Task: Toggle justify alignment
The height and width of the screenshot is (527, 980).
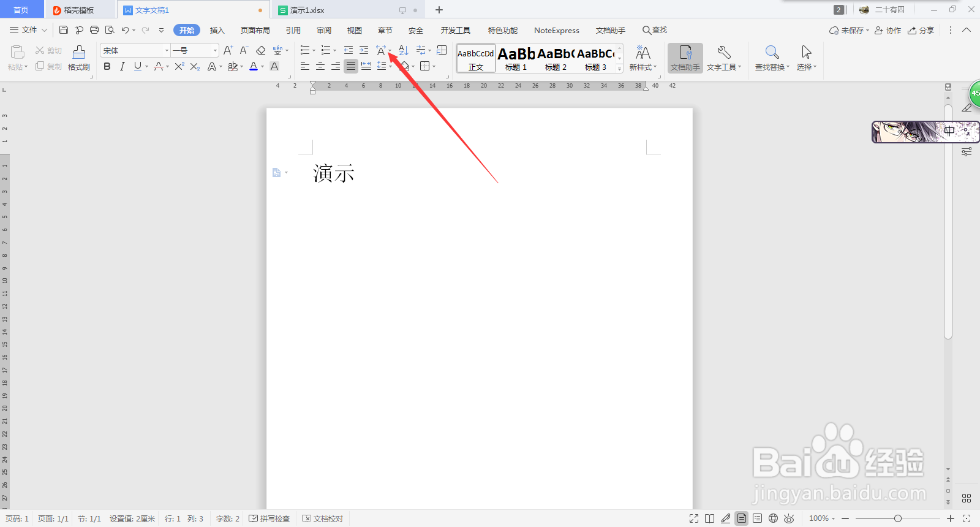Action: [x=351, y=66]
